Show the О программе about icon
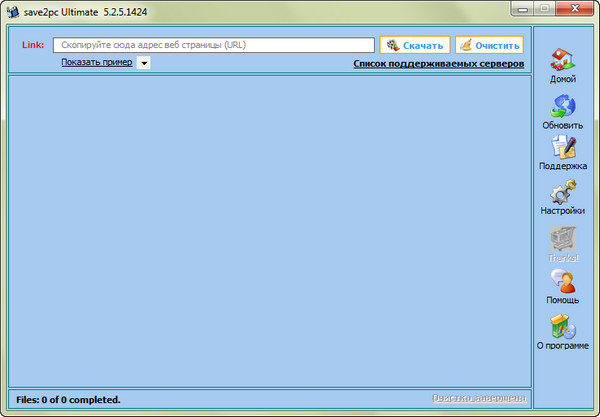The height and width of the screenshot is (417, 600). [x=562, y=330]
